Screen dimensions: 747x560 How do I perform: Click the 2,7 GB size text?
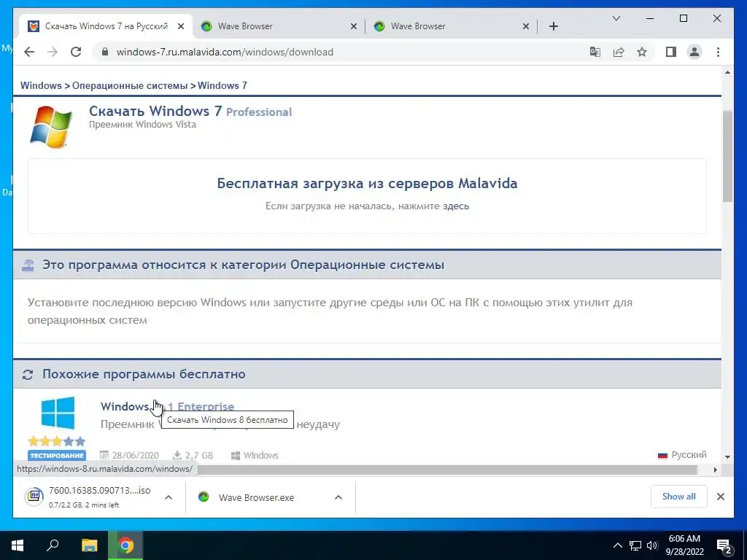coord(199,455)
